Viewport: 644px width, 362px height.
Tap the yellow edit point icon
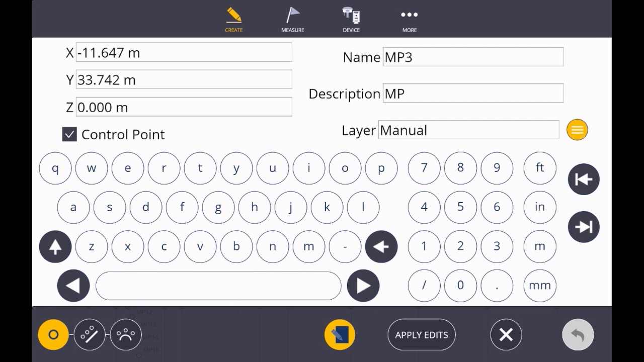pyautogui.click(x=340, y=335)
